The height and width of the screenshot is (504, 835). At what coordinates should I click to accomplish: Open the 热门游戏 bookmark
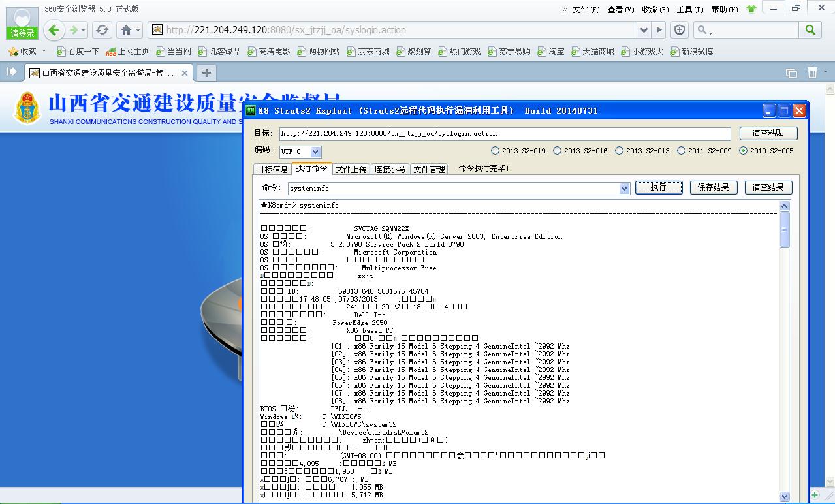tap(460, 51)
